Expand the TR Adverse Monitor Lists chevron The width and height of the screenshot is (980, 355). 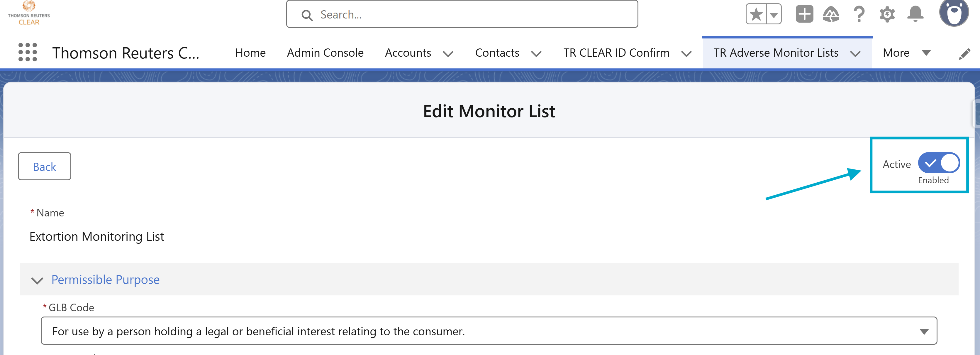point(856,54)
